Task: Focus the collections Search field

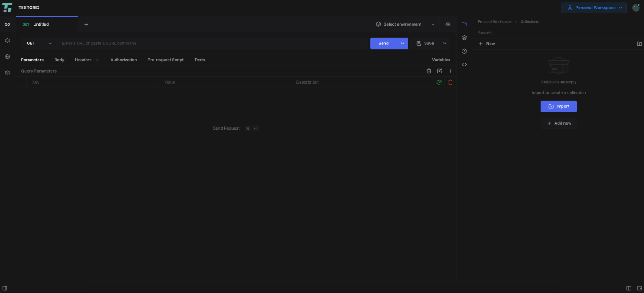Action: [558, 33]
